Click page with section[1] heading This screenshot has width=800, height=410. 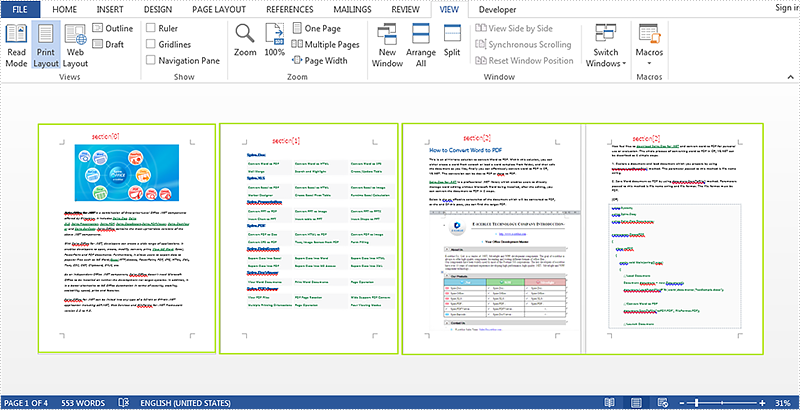[309, 238]
